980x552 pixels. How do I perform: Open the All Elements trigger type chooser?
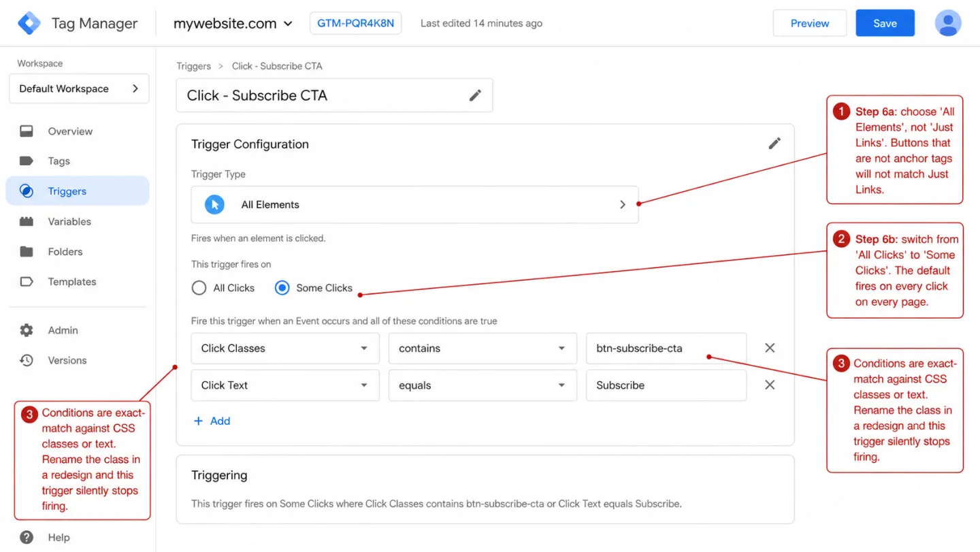coord(414,205)
